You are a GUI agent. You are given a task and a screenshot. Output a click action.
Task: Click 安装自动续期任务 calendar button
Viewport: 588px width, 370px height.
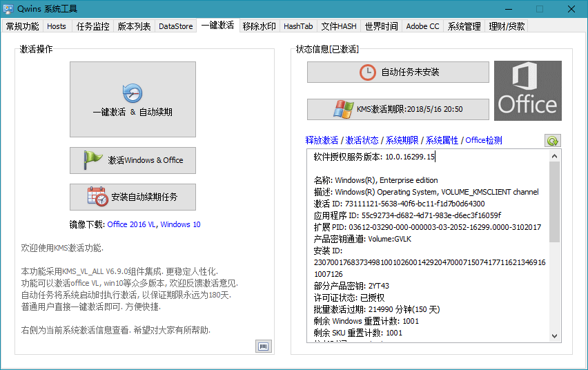click(133, 197)
